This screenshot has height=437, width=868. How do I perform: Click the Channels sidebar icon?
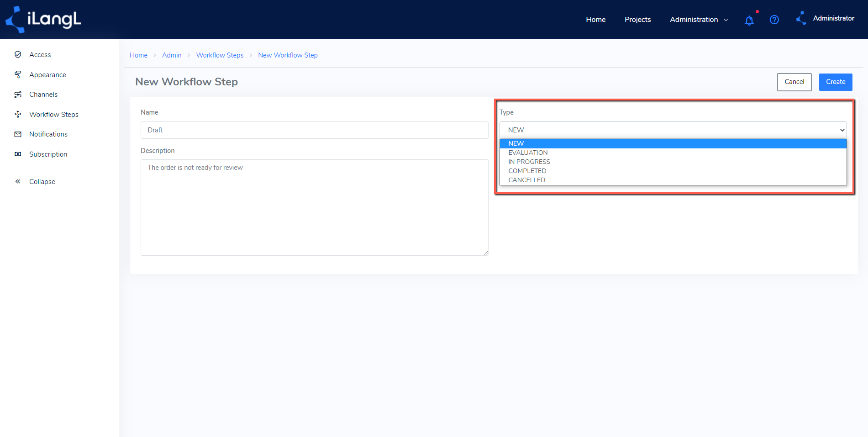pyautogui.click(x=18, y=95)
